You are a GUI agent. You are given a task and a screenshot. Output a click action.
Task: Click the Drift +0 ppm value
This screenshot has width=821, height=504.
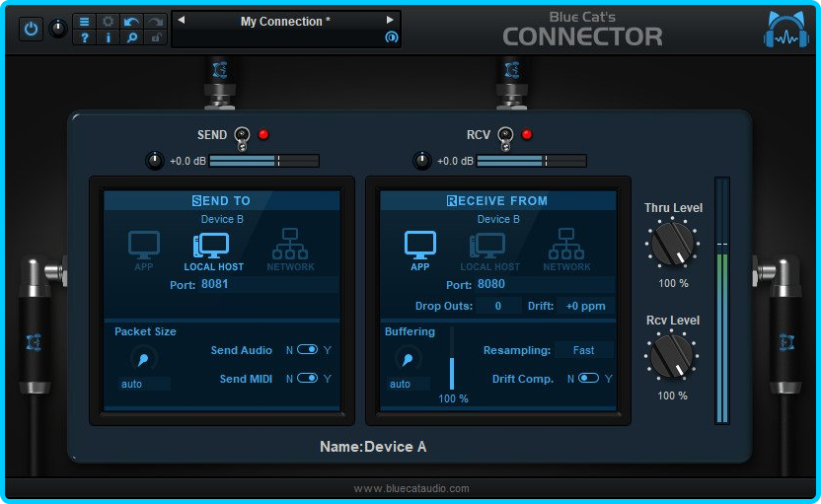coord(585,306)
